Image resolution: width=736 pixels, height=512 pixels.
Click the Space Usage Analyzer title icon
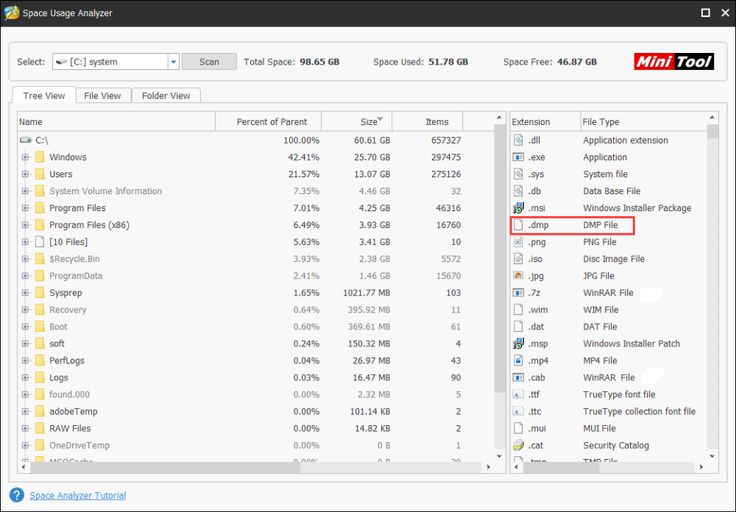(11, 13)
